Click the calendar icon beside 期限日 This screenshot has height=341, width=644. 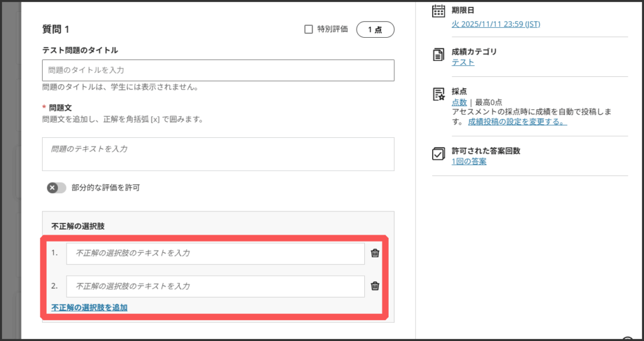[439, 11]
